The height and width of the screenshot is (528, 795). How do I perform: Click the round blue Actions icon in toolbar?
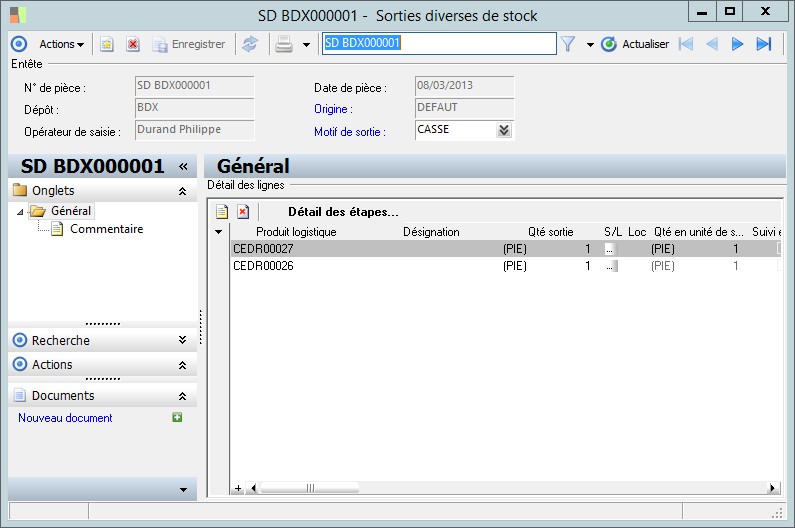coord(19,44)
